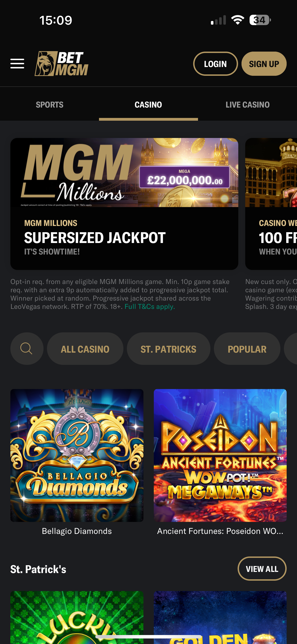Image resolution: width=297 pixels, height=644 pixels.
Task: Open the LIVE CASINO tab
Action: coord(247,104)
